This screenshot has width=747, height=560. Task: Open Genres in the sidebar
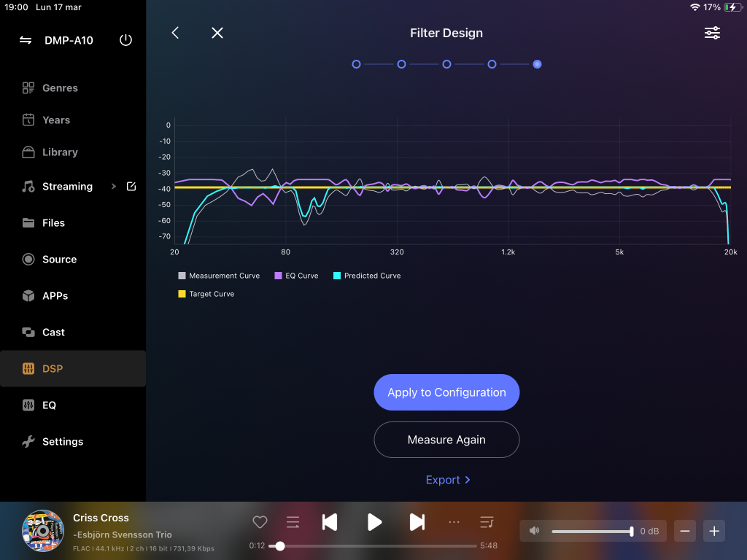tap(73, 88)
